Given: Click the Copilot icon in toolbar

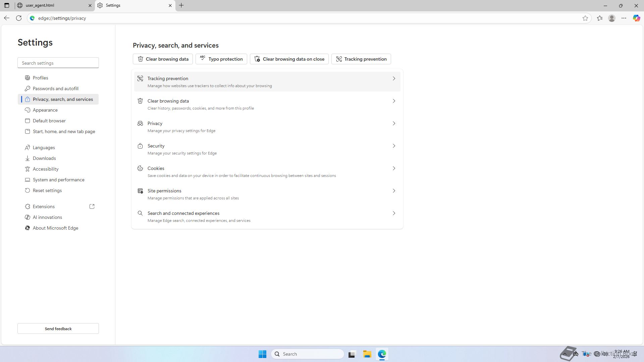Looking at the screenshot, I should [636, 18].
